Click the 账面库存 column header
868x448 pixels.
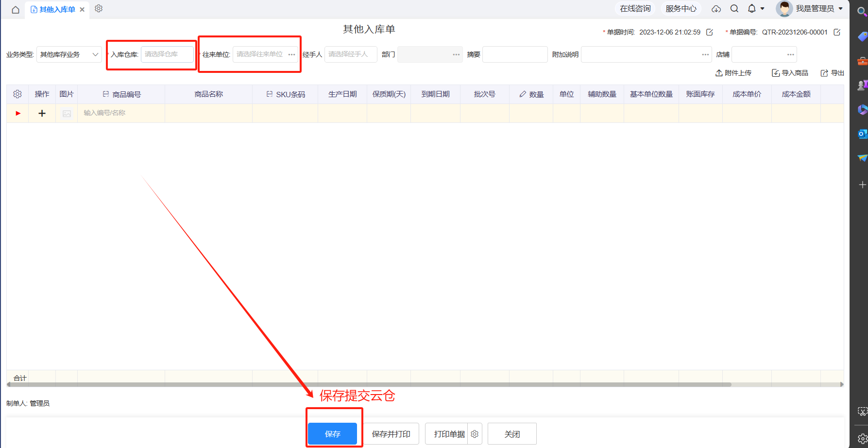pos(700,94)
